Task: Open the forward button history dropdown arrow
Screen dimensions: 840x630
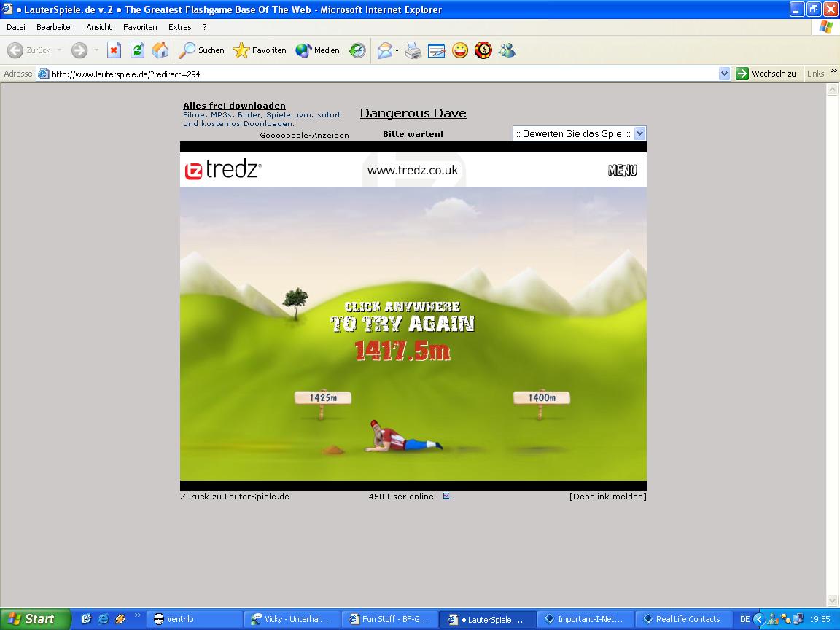Action: pos(96,50)
